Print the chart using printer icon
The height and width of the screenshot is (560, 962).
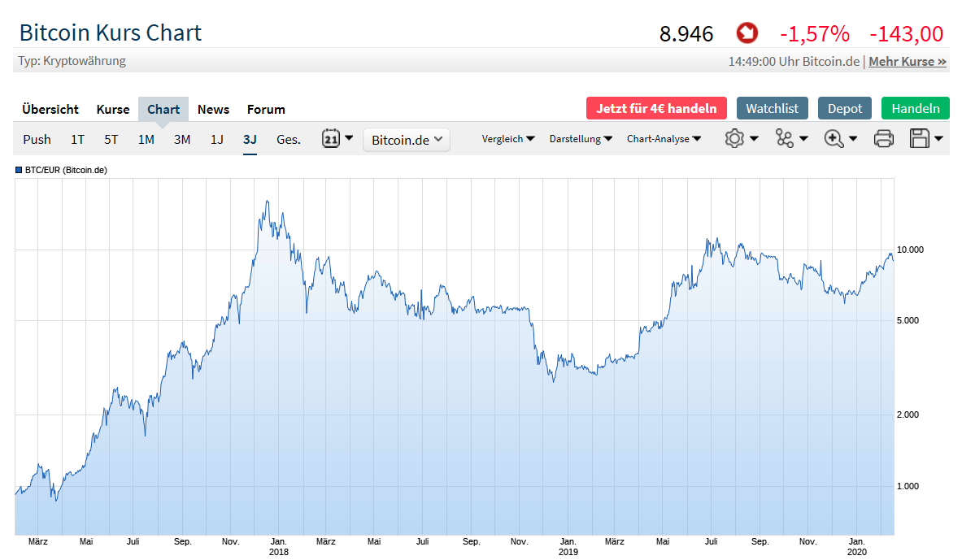[883, 139]
